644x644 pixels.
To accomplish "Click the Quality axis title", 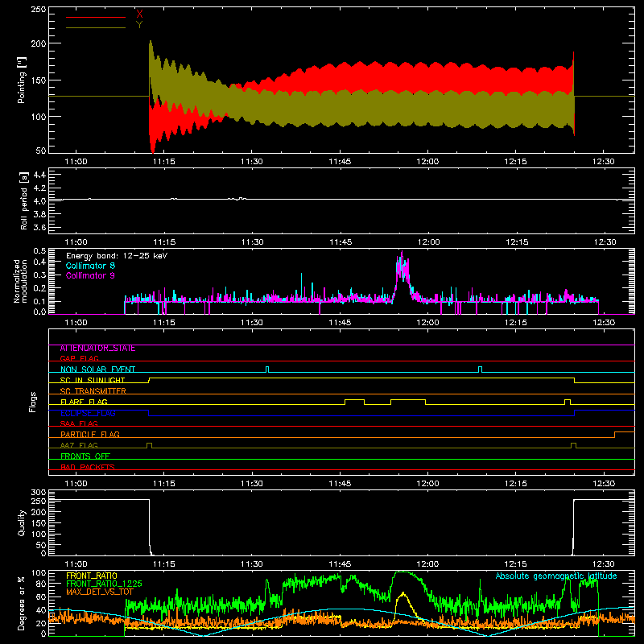I will tap(22, 522).
